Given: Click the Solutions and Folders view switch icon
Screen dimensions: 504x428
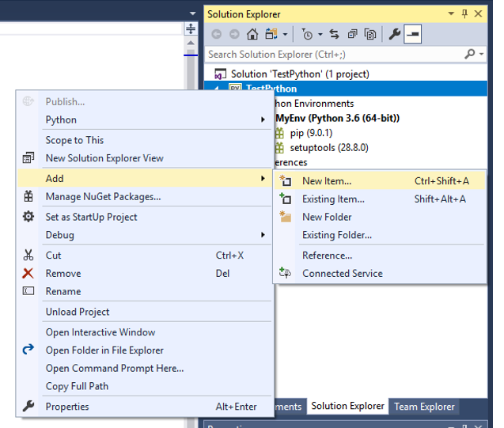Looking at the screenshot, I should [x=271, y=34].
